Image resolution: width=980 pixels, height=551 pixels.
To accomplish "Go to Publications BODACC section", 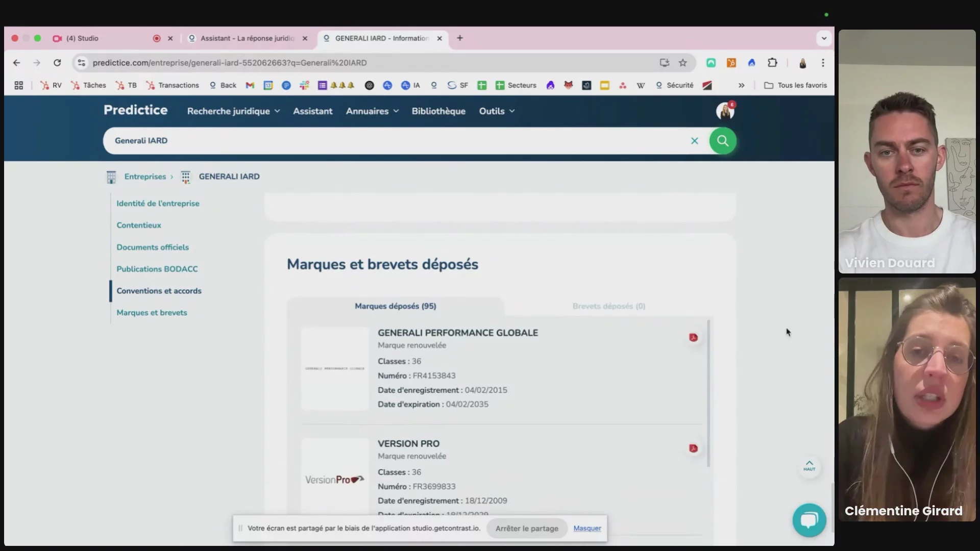I will [x=157, y=269].
